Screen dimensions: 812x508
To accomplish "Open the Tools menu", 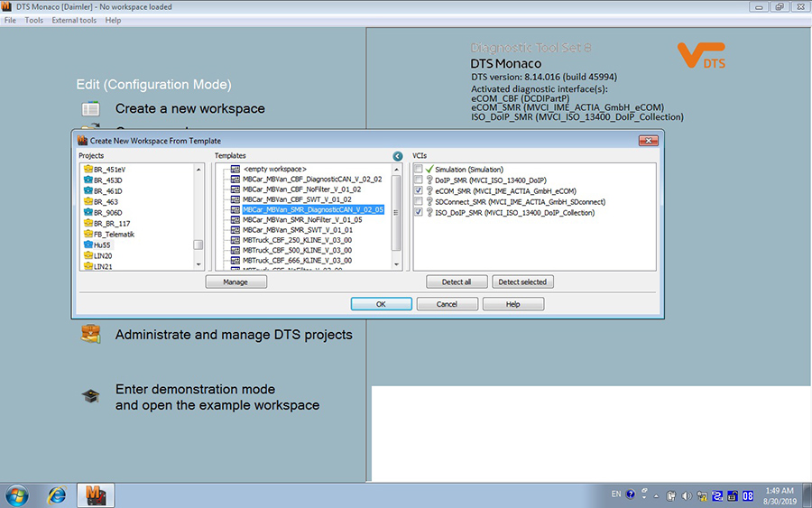I will (x=33, y=20).
